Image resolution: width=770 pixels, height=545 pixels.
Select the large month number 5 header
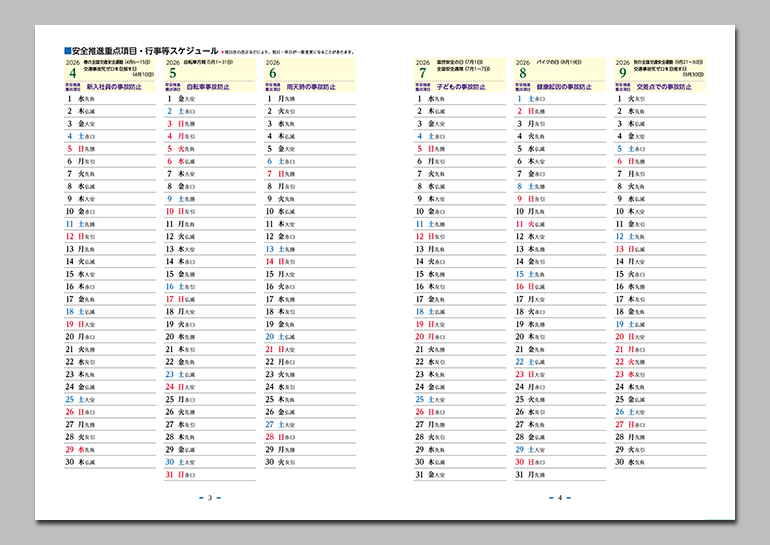pos(173,73)
